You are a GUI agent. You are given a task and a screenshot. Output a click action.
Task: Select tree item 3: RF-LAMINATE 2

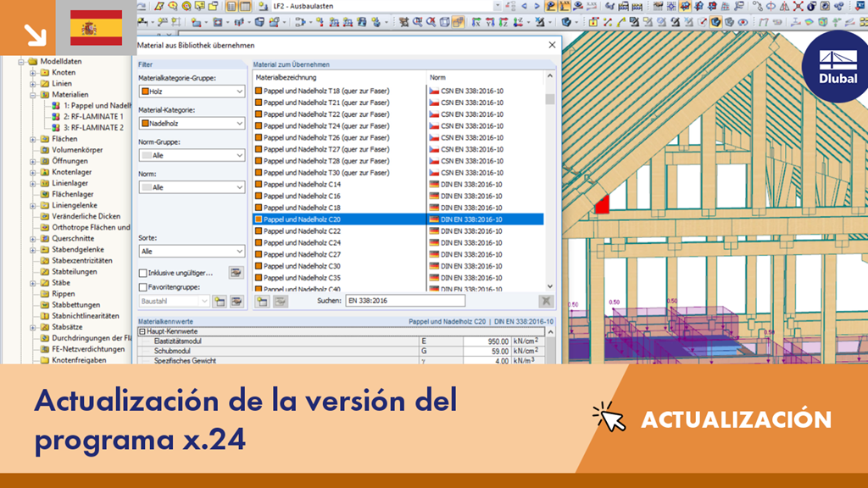93,127
